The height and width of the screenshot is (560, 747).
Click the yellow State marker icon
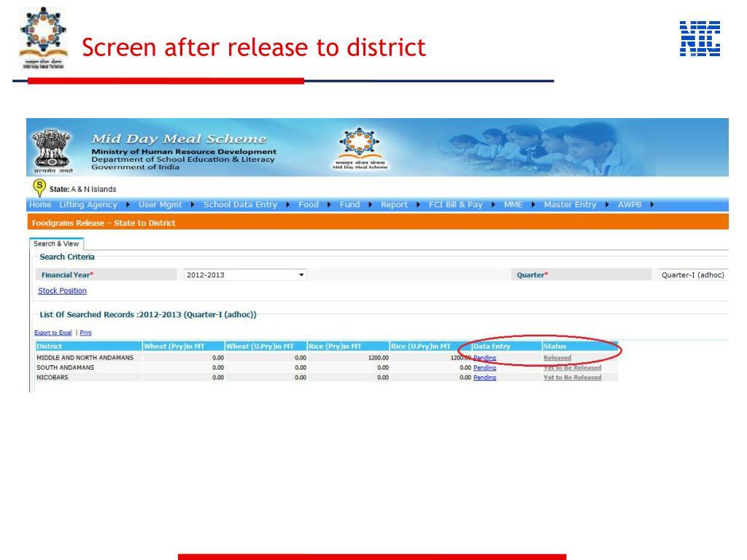pos(39,187)
